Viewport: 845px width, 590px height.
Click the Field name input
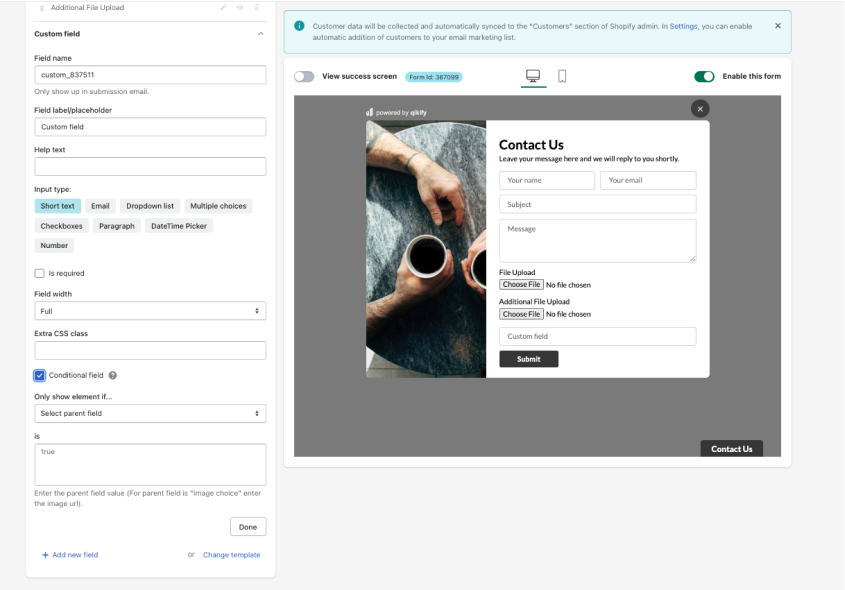pos(150,75)
